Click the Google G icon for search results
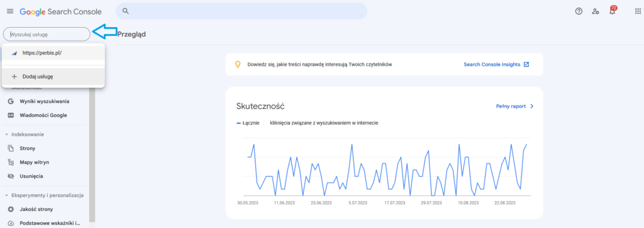 (x=11, y=101)
